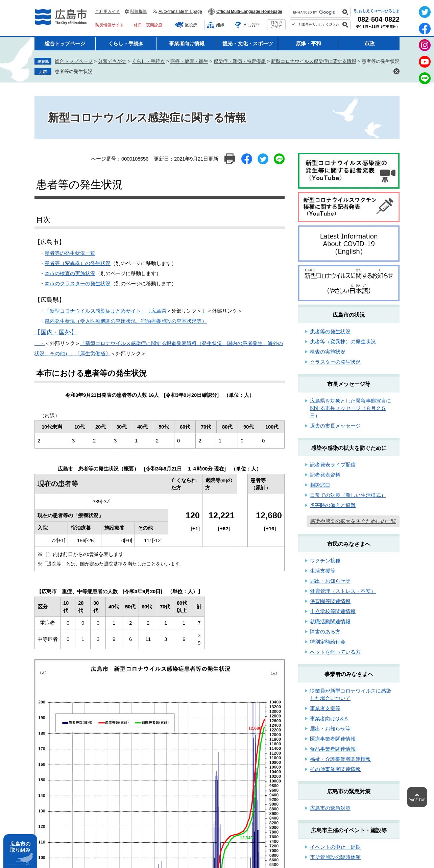
Task: Click cumulative patients value 12,680 in table
Action: (x=269, y=515)
